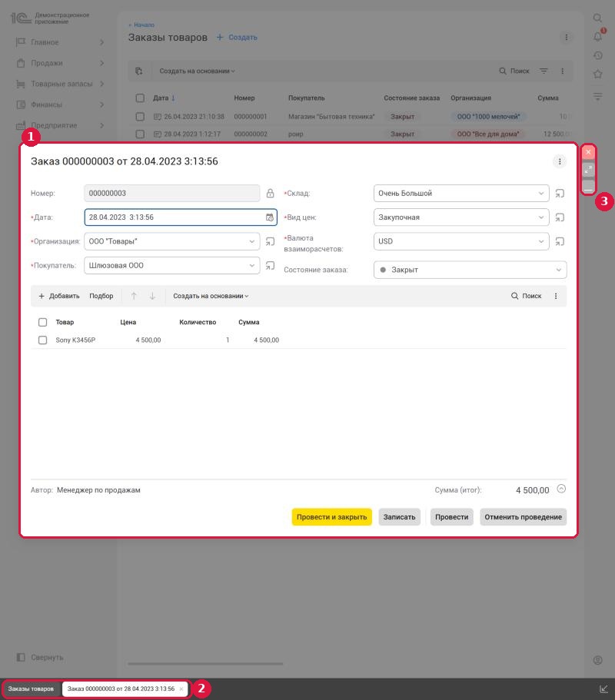Click the Провести и закрыть button
The height and width of the screenshot is (700, 615).
[x=332, y=517]
